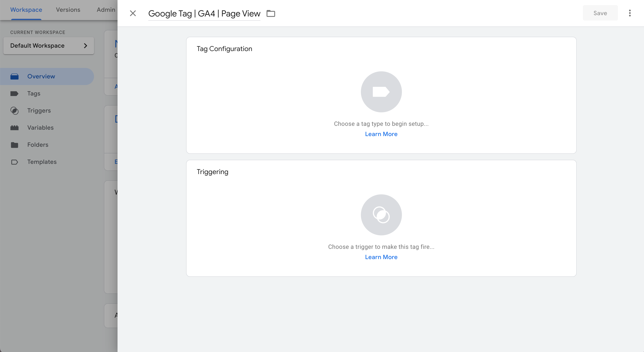Click the trigger placeholder icon
This screenshot has height=352, width=644.
coord(381,215)
